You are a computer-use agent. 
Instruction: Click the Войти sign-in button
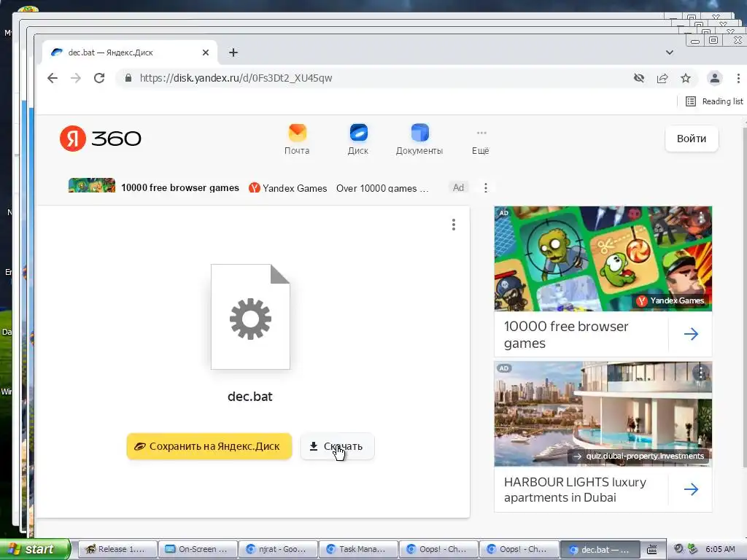point(692,139)
